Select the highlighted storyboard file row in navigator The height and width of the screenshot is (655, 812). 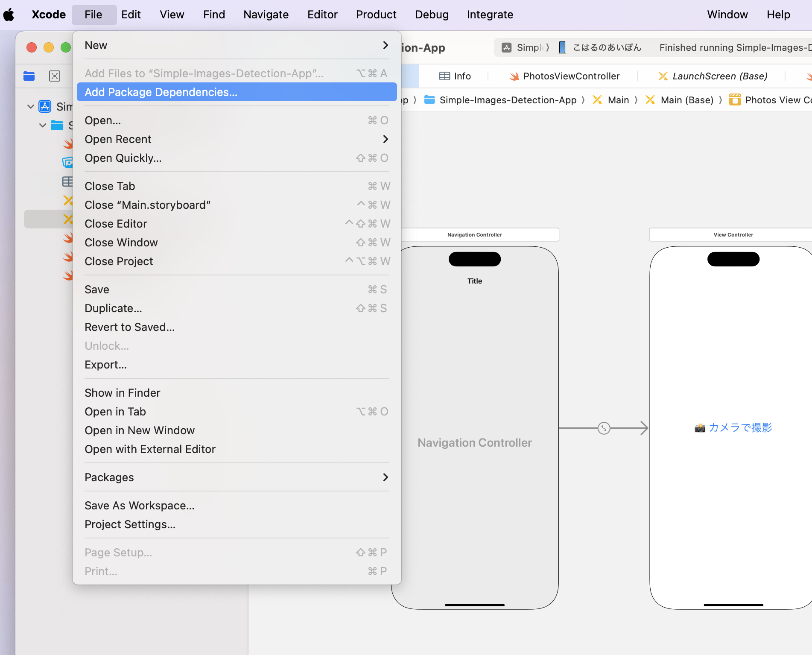48,219
